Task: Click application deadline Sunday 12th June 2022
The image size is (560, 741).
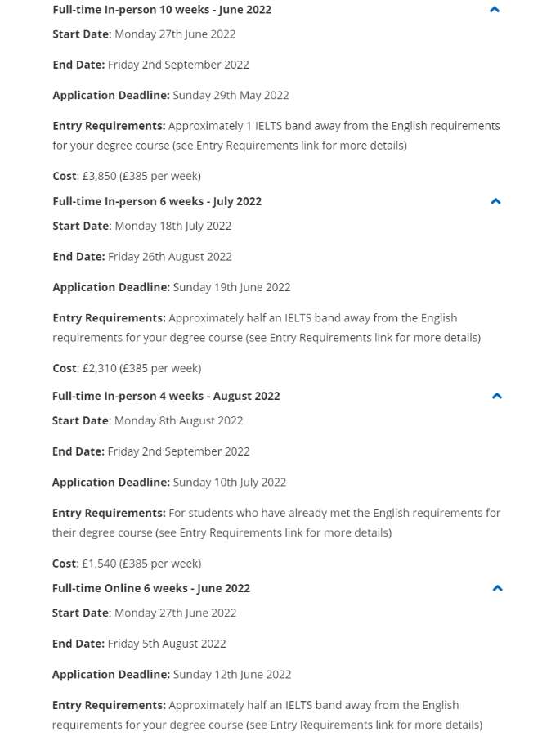Action: pyautogui.click(x=231, y=675)
